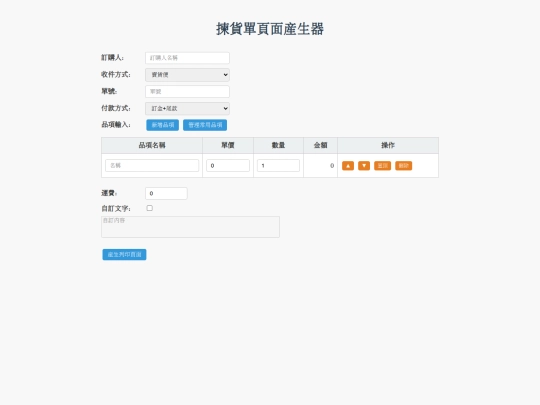Focus the item 名稱 input in table
This screenshot has height=405, width=540.
(152, 166)
